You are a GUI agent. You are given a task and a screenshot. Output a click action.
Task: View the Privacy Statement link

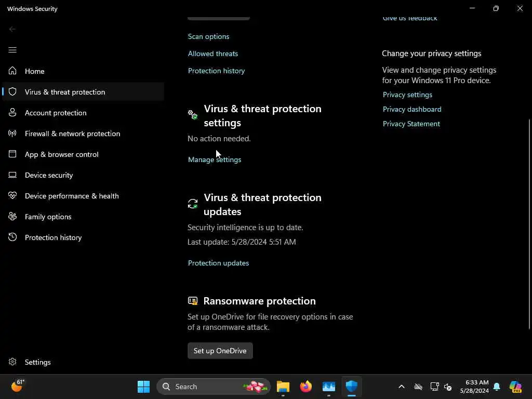click(x=411, y=124)
